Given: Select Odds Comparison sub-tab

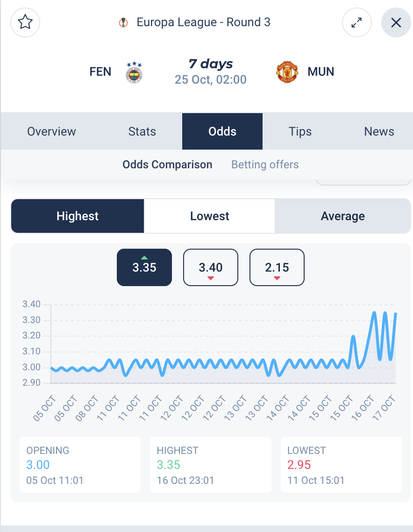Looking at the screenshot, I should click(168, 165).
